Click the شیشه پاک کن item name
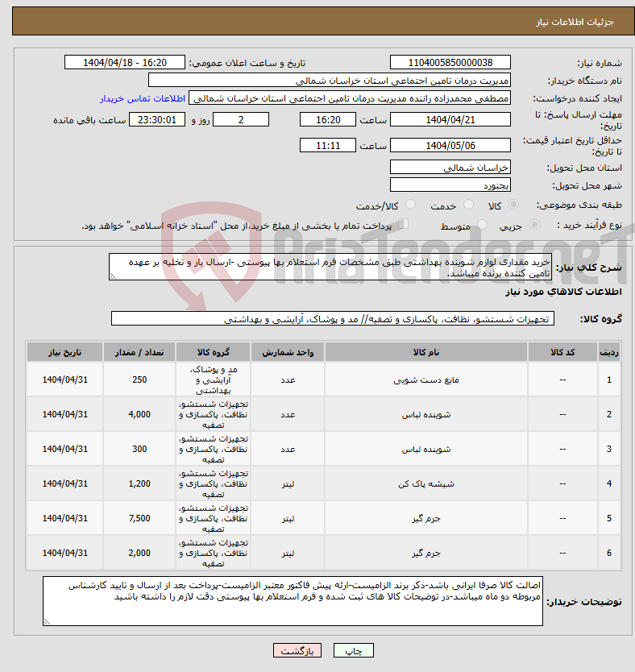Screen dimensions: 635x672 point(426,484)
